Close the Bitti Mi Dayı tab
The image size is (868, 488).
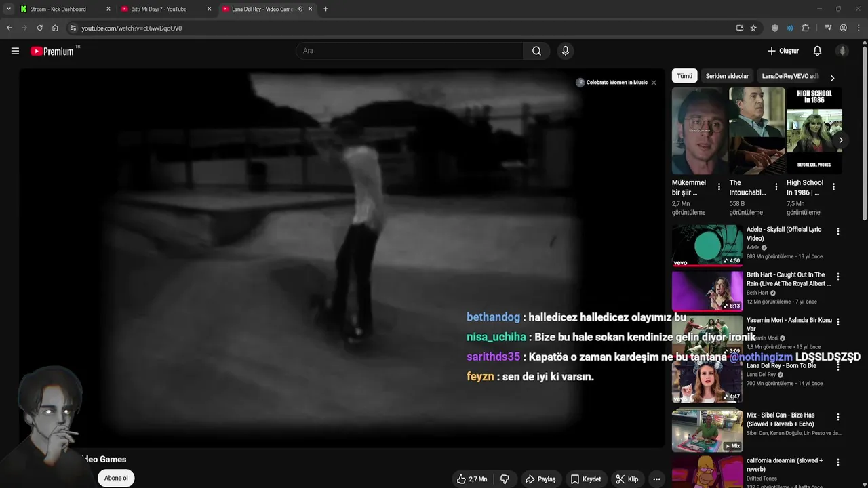pyautogui.click(x=209, y=9)
